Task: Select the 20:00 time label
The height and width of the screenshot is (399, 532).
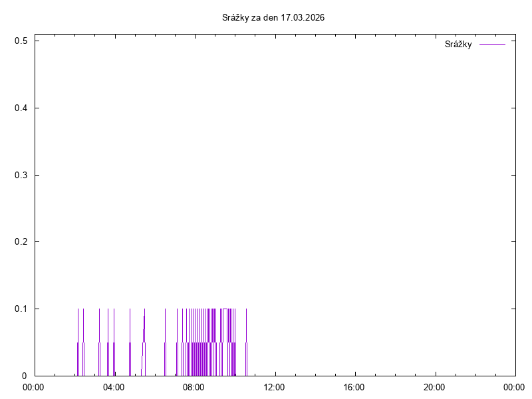Action: point(435,387)
